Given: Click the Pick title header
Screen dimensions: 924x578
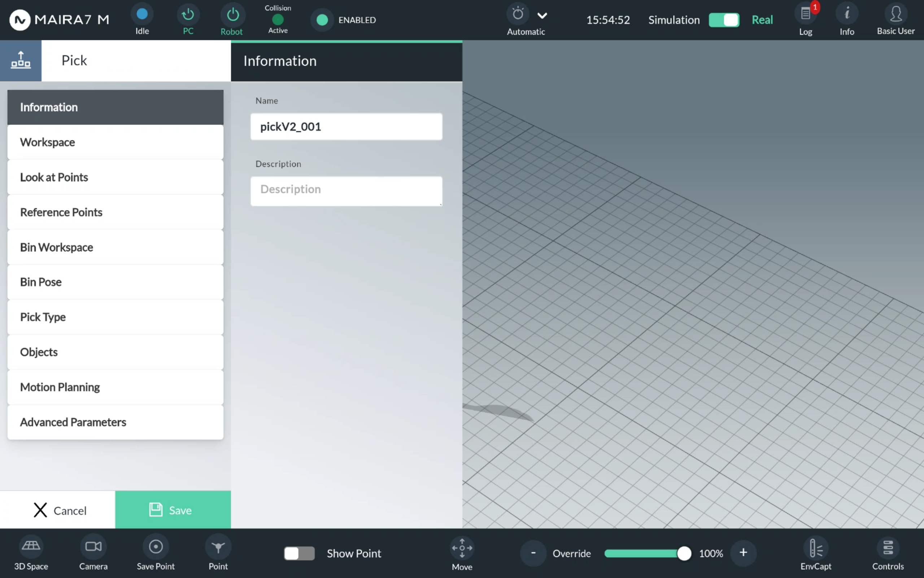Looking at the screenshot, I should click(74, 60).
